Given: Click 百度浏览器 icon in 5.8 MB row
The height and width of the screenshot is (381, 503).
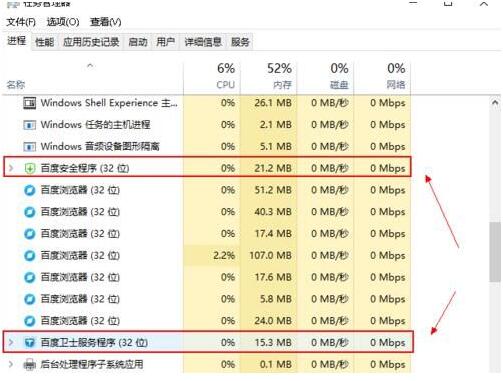Looking at the screenshot, I should click(29, 299).
